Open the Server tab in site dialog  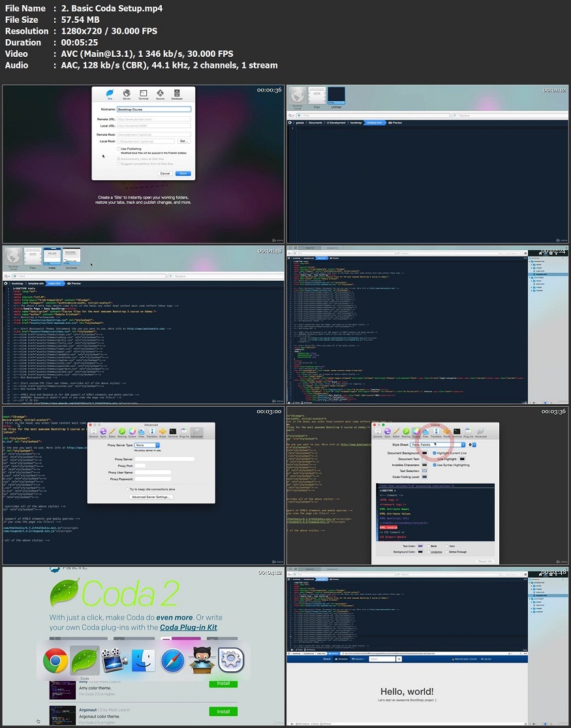tap(127, 94)
